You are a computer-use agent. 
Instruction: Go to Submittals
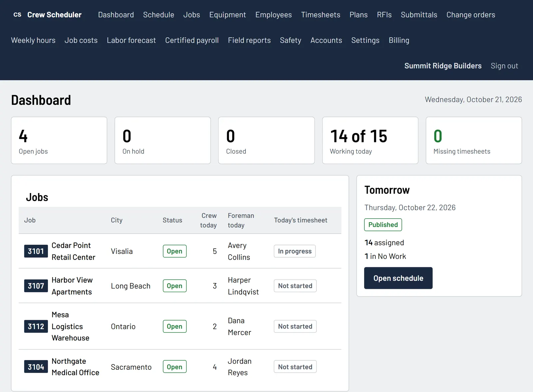pyautogui.click(x=419, y=15)
